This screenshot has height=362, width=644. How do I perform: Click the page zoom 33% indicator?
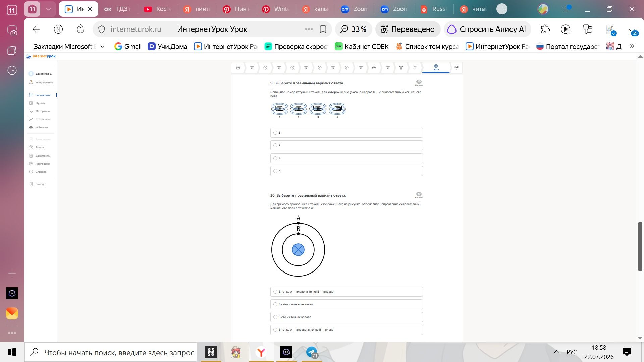pos(354,29)
